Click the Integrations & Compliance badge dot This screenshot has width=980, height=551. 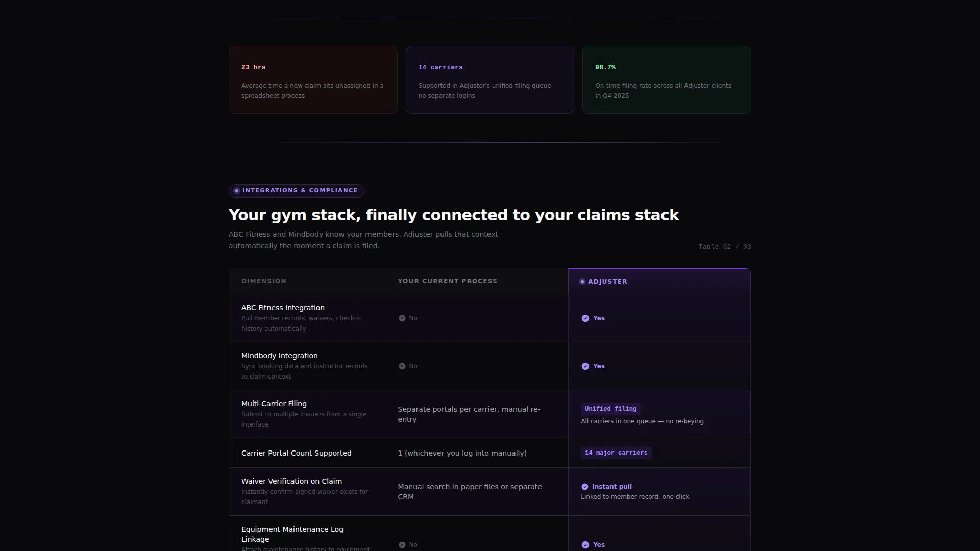[x=237, y=191]
